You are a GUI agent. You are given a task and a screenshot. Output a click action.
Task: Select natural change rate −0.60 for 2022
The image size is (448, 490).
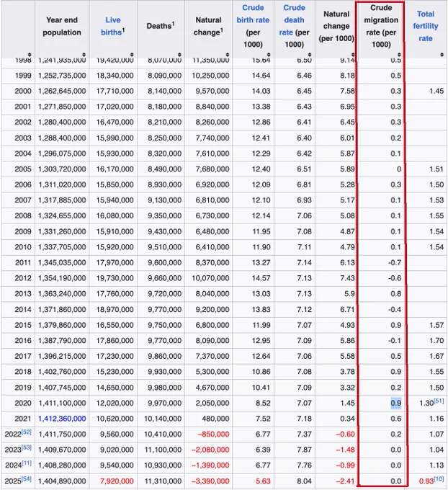(x=345, y=435)
